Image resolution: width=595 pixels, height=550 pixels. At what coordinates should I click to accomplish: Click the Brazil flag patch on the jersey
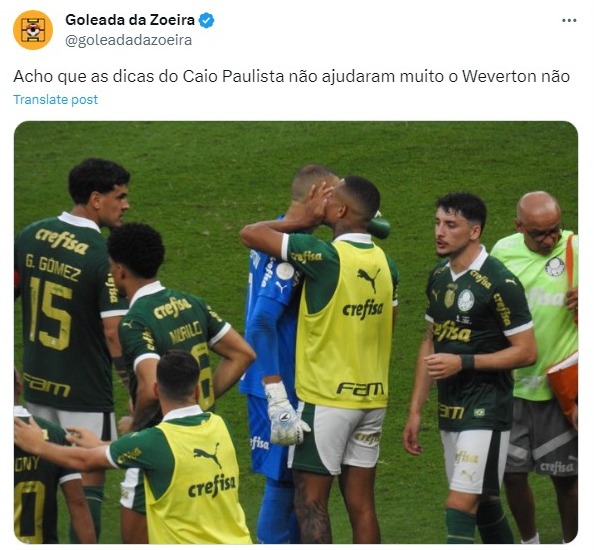click(479, 412)
